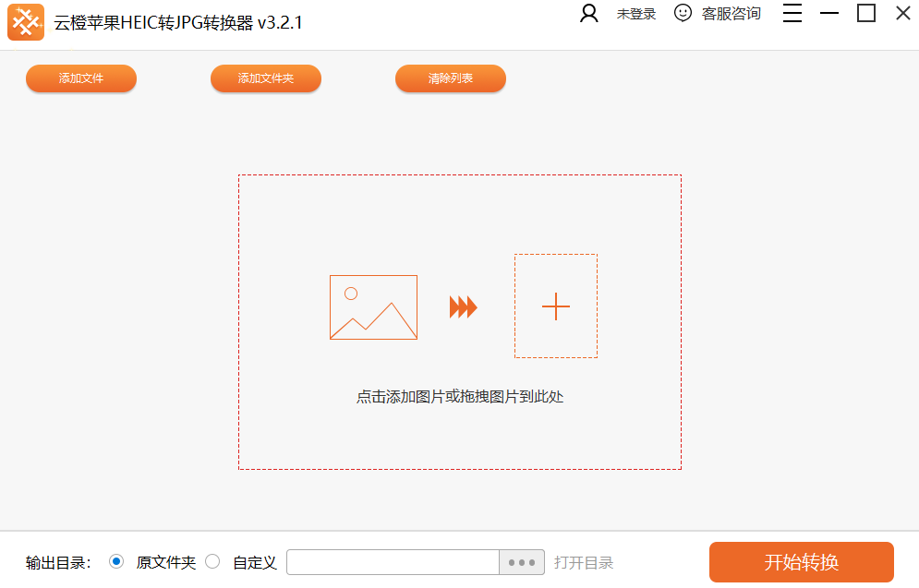Image resolution: width=919 pixels, height=588 pixels.
Task: Click the fast-forward arrows conversion icon
Action: (x=463, y=306)
